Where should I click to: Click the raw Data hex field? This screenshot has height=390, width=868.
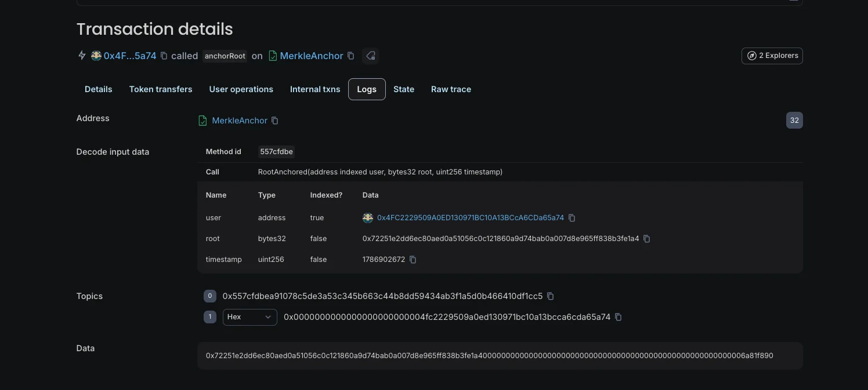pyautogui.click(x=500, y=356)
